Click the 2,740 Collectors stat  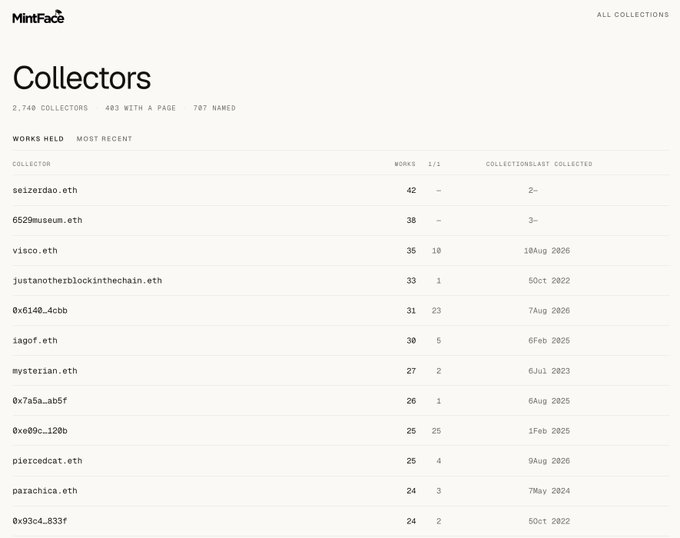pos(50,108)
